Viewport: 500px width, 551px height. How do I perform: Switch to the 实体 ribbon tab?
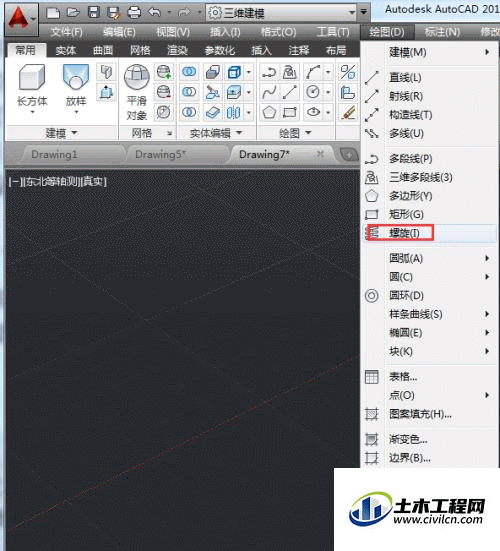65,51
